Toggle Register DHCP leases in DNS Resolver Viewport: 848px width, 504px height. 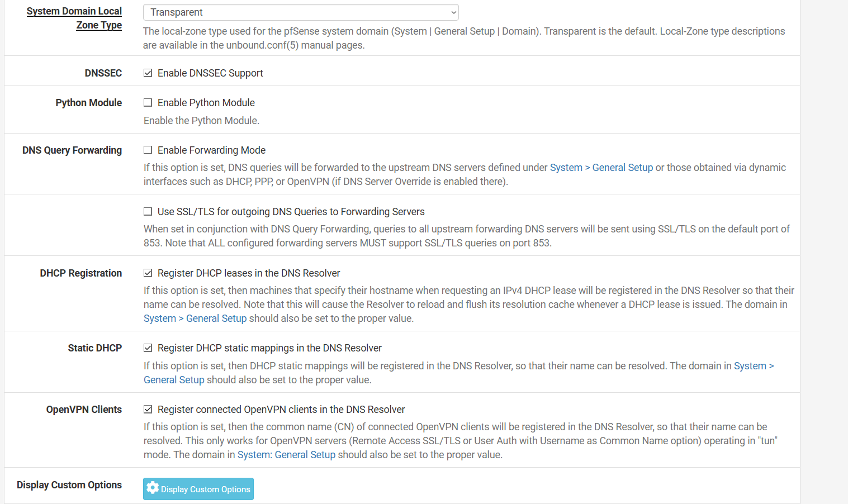click(148, 273)
